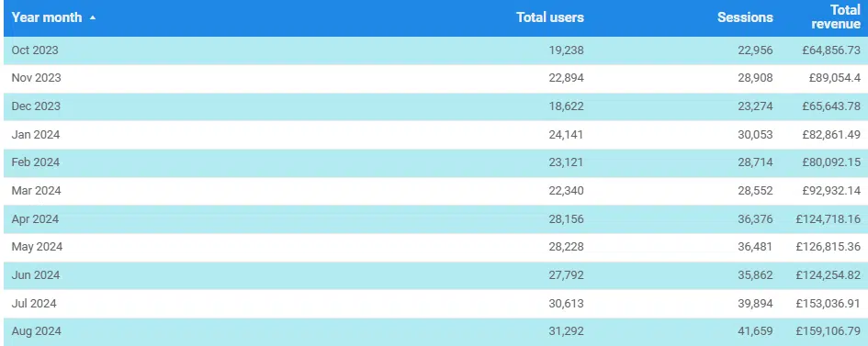
Task: Click revenue value £65,643.78
Action: (831, 106)
